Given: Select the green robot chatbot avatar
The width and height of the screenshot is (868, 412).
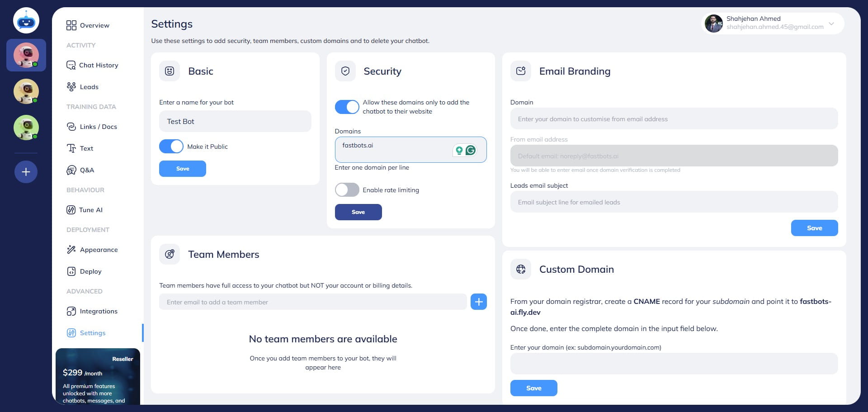Looking at the screenshot, I should point(26,128).
